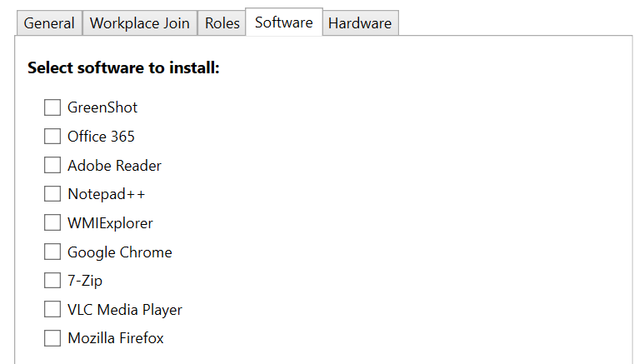This screenshot has height=364, width=644.
Task: Open the Workplace Join tab
Action: point(140,23)
